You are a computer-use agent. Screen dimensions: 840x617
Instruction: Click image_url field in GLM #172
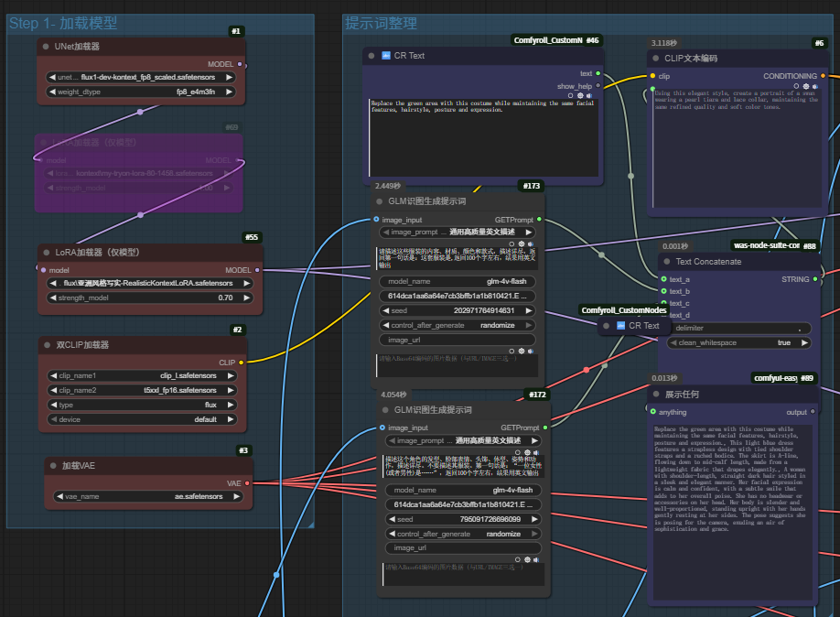click(463, 547)
